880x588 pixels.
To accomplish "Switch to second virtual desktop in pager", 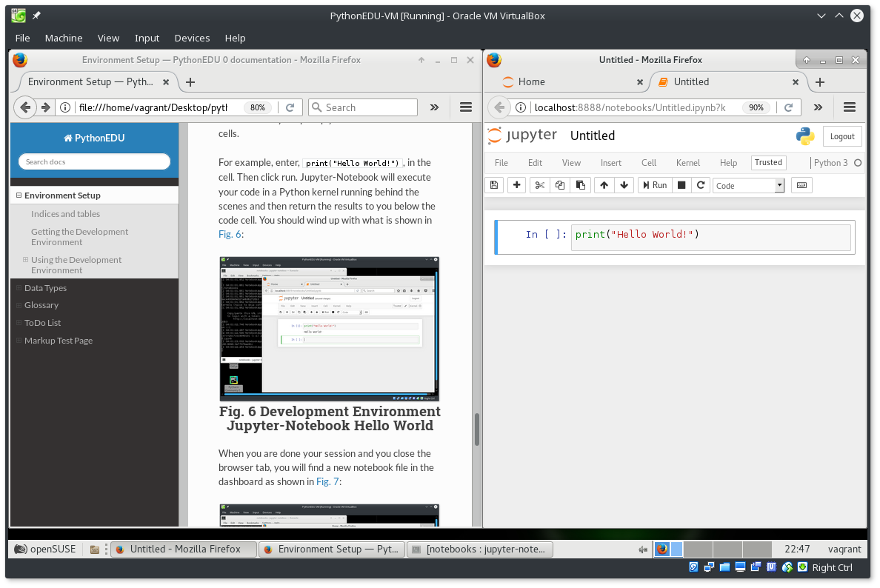I will pos(698,549).
